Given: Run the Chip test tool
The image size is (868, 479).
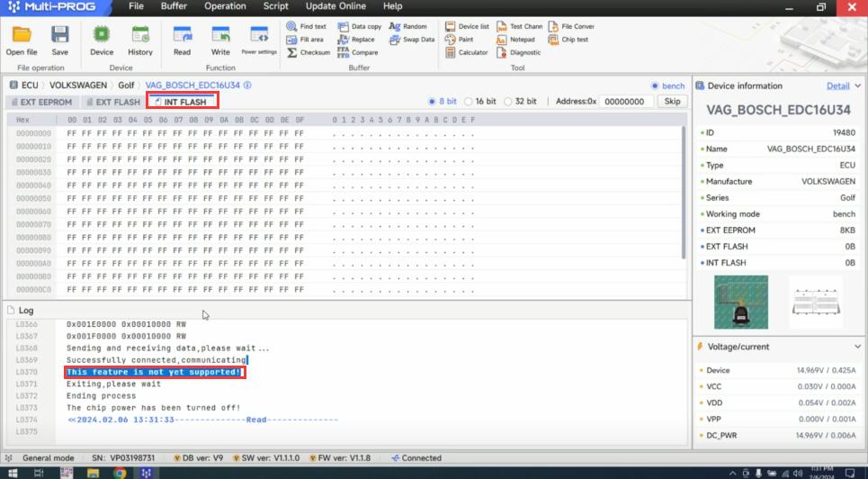Looking at the screenshot, I should point(568,40).
